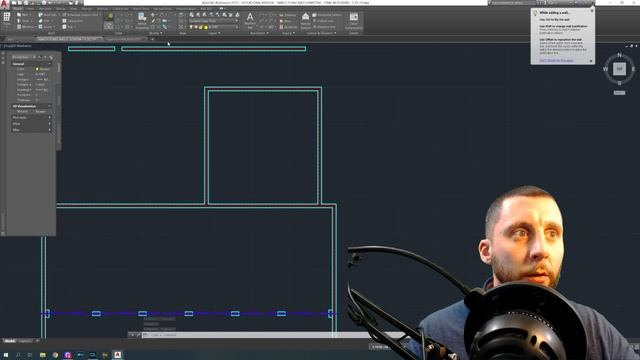The image size is (640, 360).
Task: Select the Enhanced Custom Grid tool
Action: 81,15
